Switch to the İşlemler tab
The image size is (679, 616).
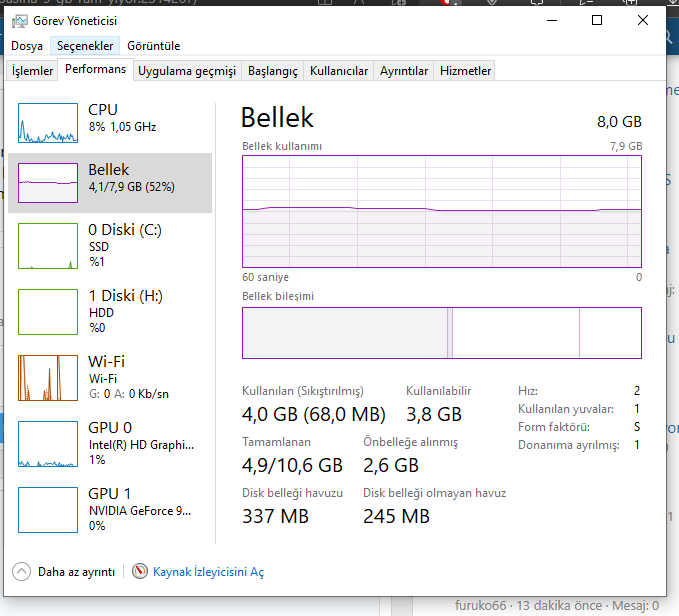[x=32, y=71]
